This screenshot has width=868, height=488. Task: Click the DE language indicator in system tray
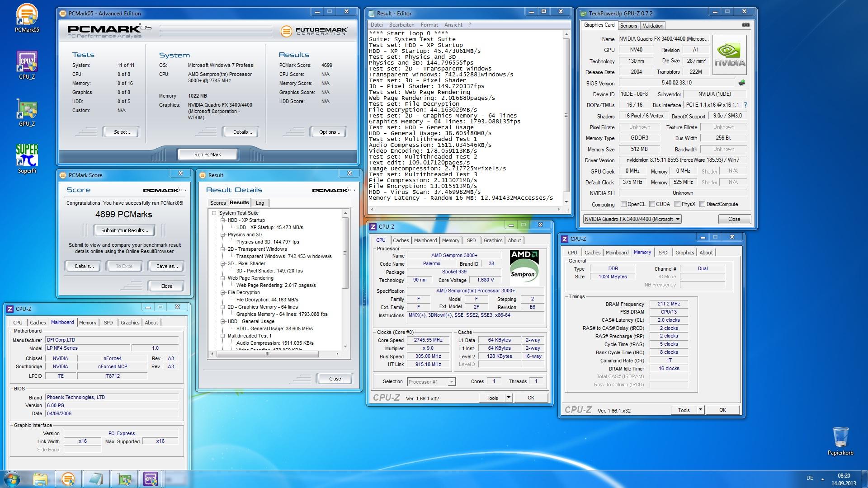[810, 478]
